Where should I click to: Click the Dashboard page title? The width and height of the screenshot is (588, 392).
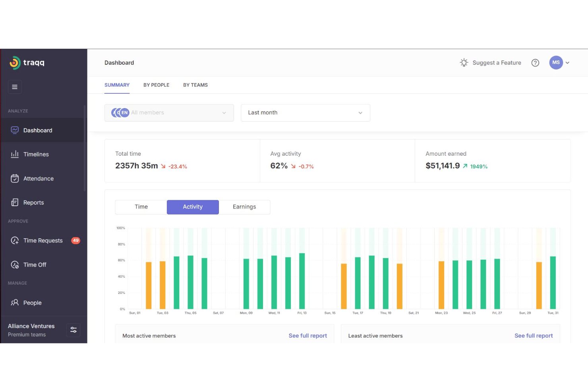pyautogui.click(x=119, y=63)
